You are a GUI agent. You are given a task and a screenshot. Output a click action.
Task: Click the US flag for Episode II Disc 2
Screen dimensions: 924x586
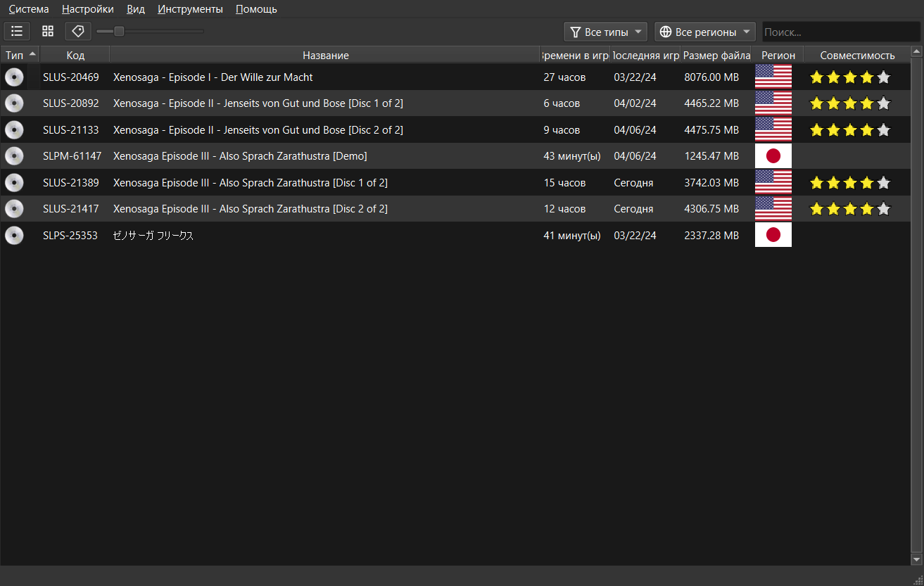[773, 130]
